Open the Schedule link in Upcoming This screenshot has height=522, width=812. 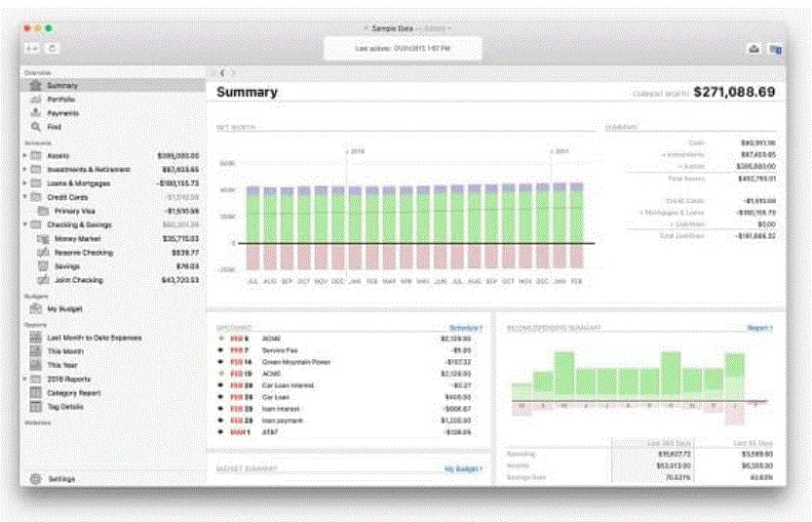(x=465, y=328)
